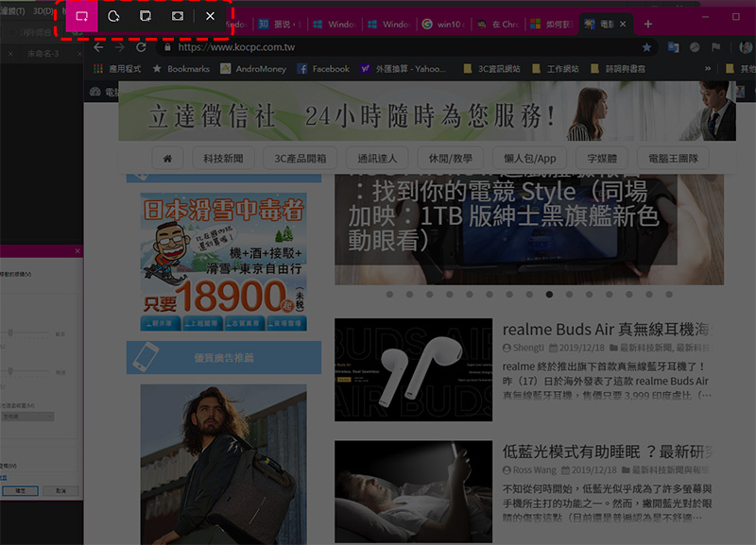Open the Facebook bookmark

[x=323, y=69]
